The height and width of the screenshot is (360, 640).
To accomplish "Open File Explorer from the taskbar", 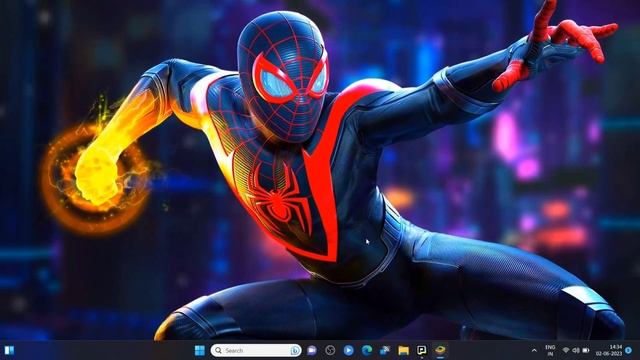I will pyautogui.click(x=403, y=350).
